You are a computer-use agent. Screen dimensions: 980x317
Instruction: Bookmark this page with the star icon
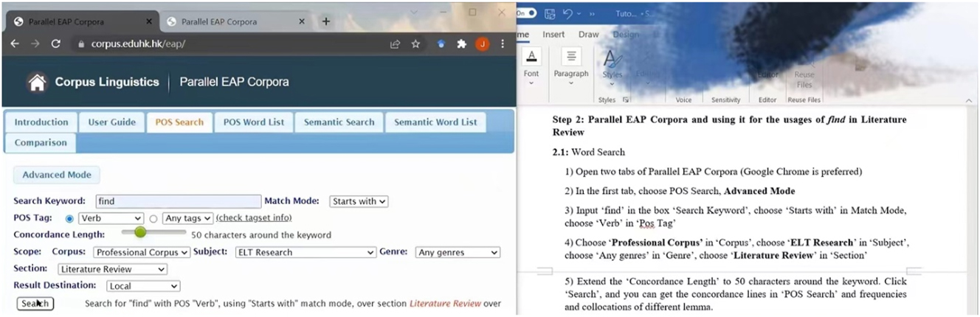pyautogui.click(x=415, y=44)
